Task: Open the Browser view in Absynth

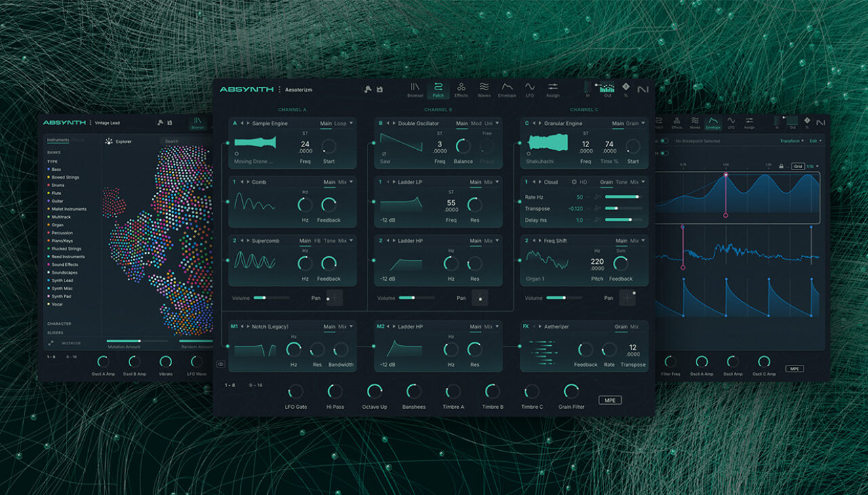Action: pos(415,89)
